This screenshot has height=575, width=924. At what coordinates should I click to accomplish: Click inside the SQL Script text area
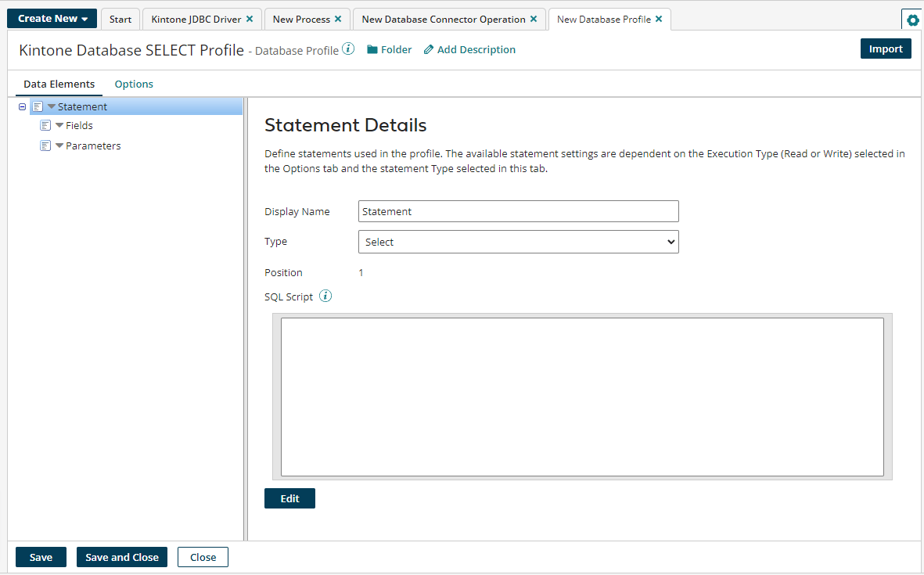[582, 397]
